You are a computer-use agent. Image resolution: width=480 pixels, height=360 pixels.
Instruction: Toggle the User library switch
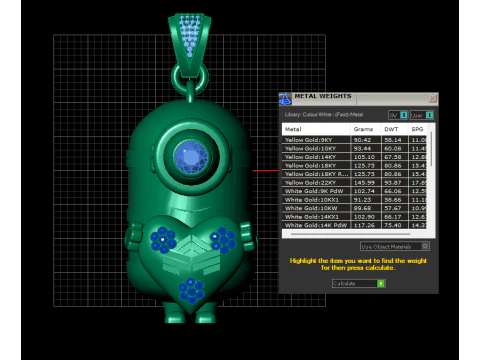pyautogui.click(x=430, y=115)
